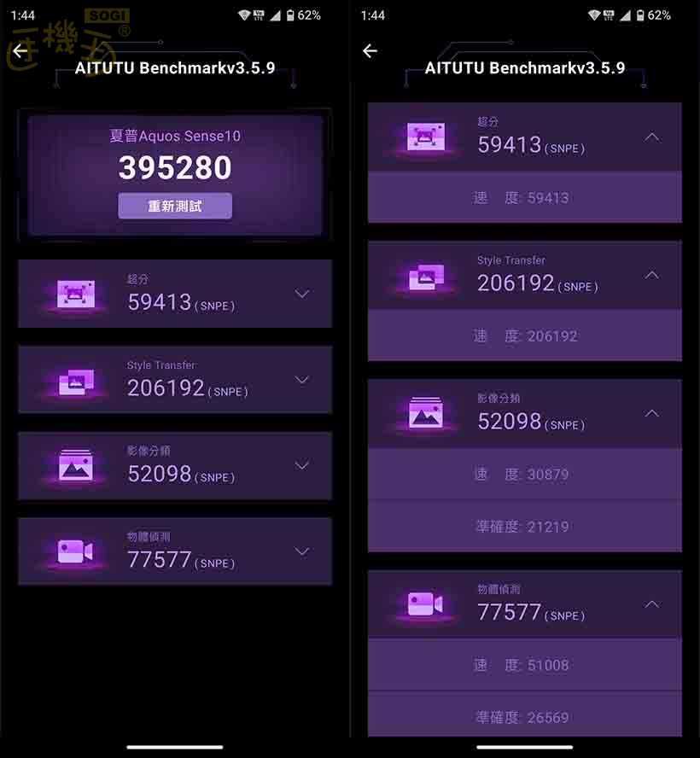Image resolution: width=700 pixels, height=758 pixels.
Task: Click the object detection camera icon on right
Action: (425, 604)
